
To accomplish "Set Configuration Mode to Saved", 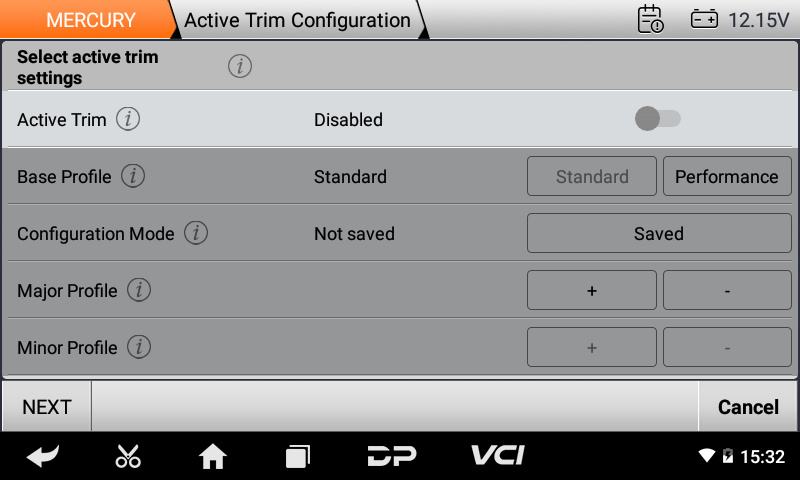I will pos(658,233).
